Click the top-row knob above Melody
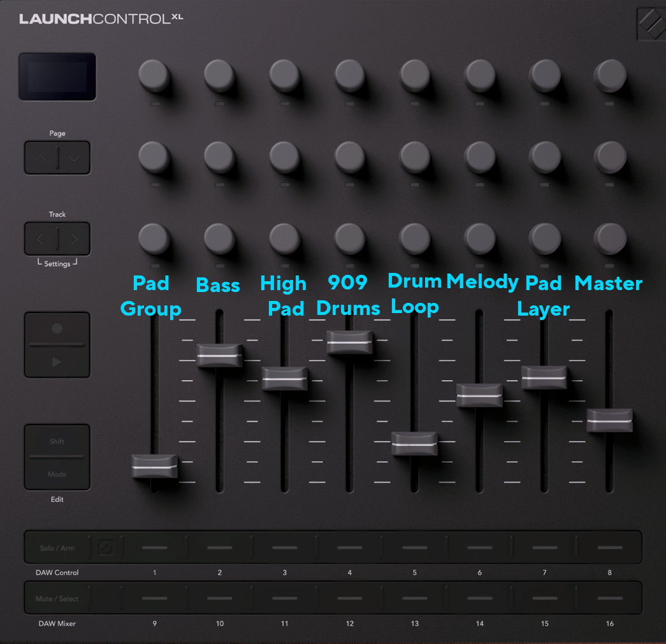The image size is (666, 644). coord(480,76)
